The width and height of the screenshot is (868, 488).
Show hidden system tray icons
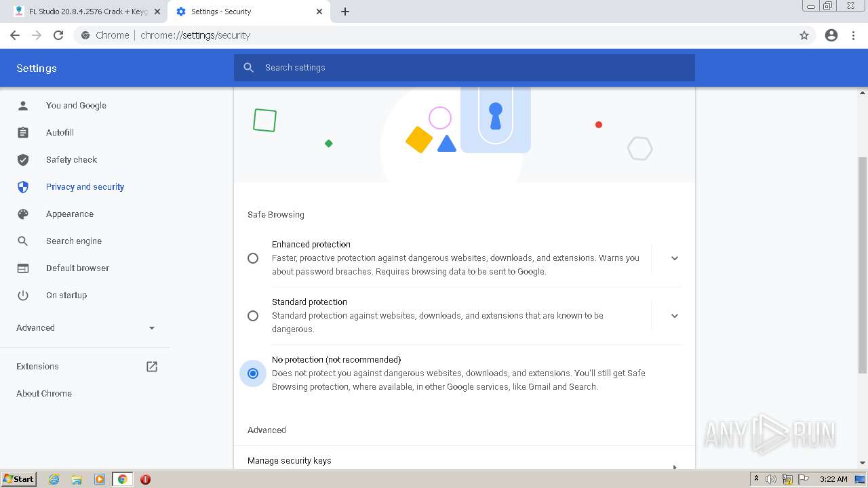pos(756,479)
